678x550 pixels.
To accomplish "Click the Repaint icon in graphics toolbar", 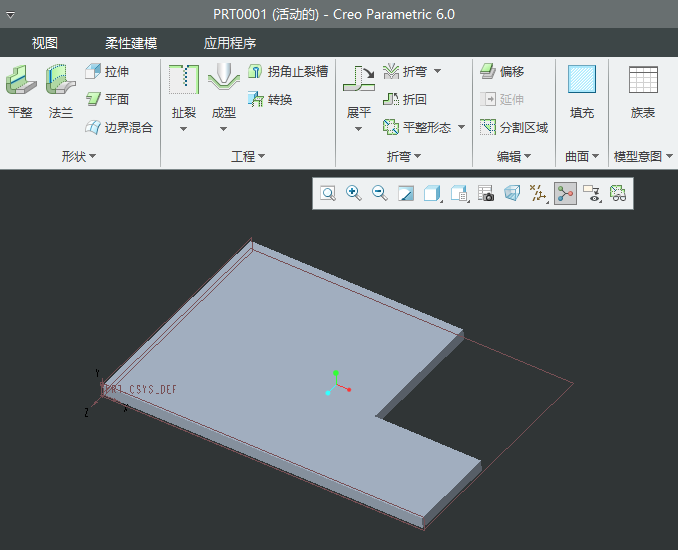I will point(406,193).
